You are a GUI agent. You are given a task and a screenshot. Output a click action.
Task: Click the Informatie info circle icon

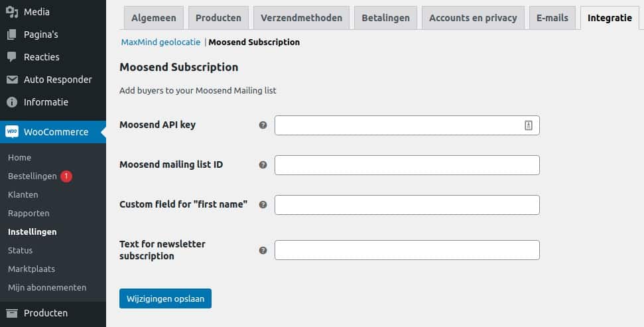point(12,102)
